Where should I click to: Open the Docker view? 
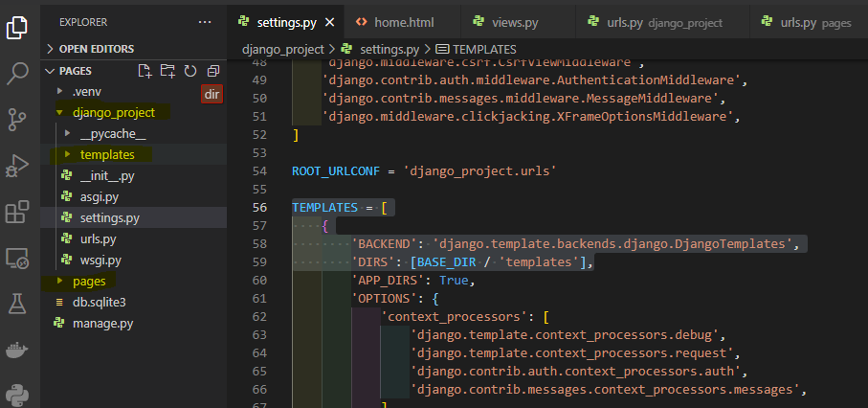point(16,351)
